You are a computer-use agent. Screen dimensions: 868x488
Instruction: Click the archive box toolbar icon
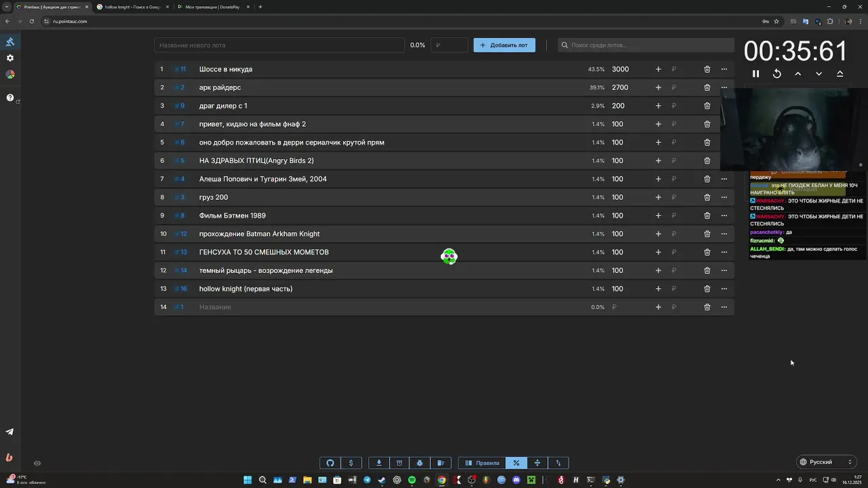[x=399, y=463]
